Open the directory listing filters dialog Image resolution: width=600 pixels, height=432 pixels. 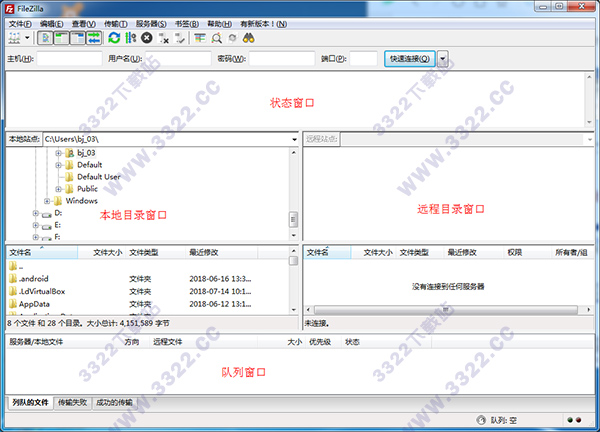point(200,38)
